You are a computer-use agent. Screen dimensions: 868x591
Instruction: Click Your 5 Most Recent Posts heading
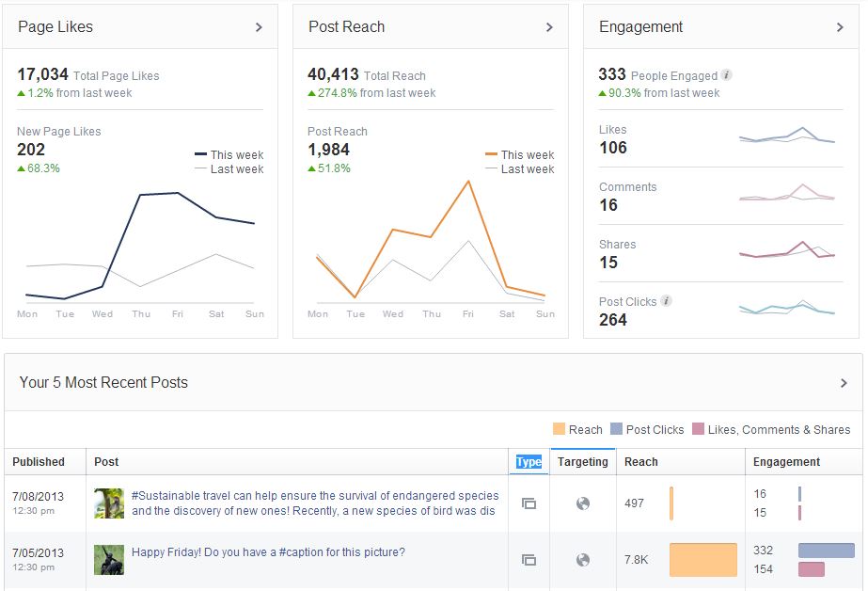click(103, 383)
